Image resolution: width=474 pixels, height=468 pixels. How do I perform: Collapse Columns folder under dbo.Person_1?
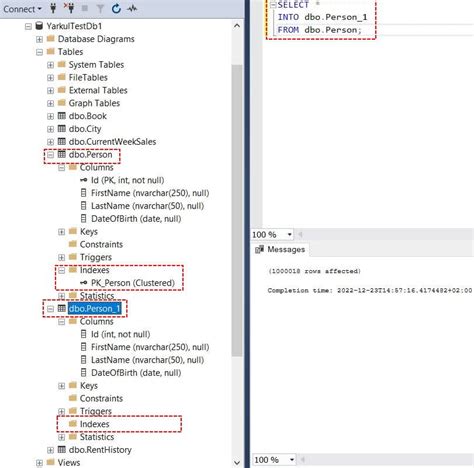61,322
